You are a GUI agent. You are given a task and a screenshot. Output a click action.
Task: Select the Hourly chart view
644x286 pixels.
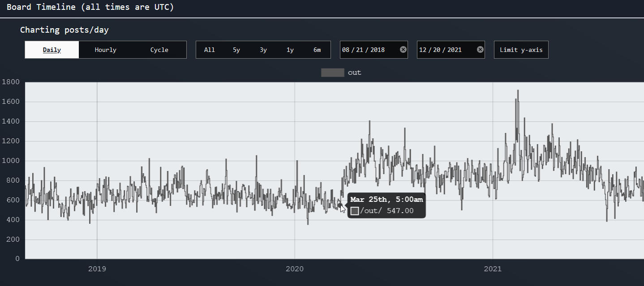106,50
